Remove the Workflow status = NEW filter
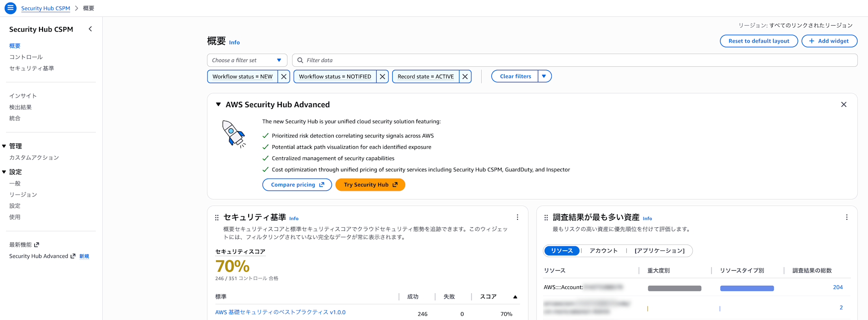Viewport: 868px width, 320px height. 284,76
